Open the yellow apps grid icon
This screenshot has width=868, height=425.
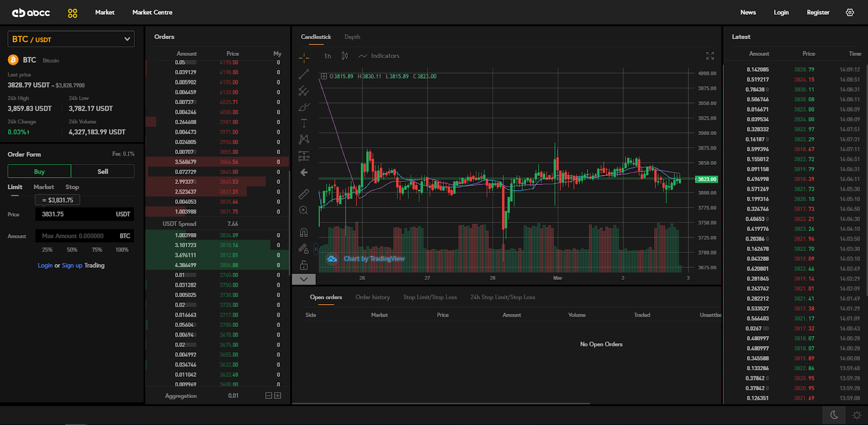[73, 13]
